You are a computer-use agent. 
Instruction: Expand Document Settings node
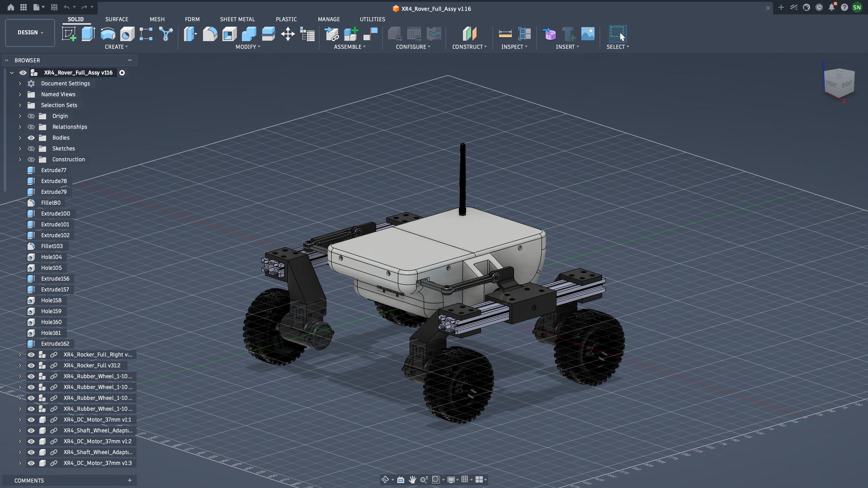(x=20, y=84)
